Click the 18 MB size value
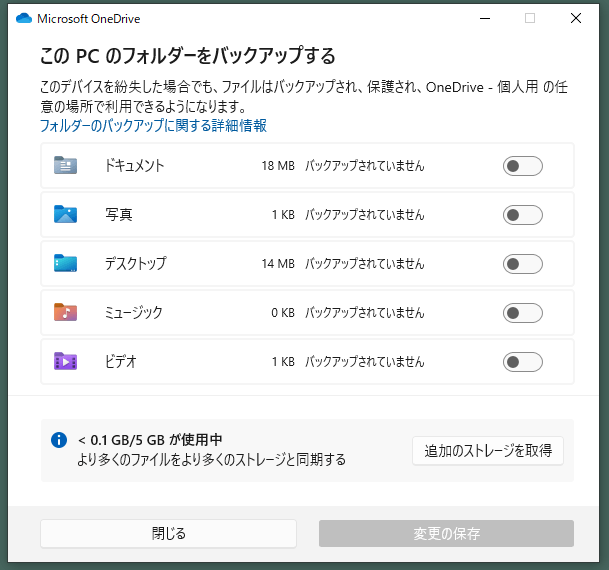Viewport: 609px width, 570px height. point(278,166)
